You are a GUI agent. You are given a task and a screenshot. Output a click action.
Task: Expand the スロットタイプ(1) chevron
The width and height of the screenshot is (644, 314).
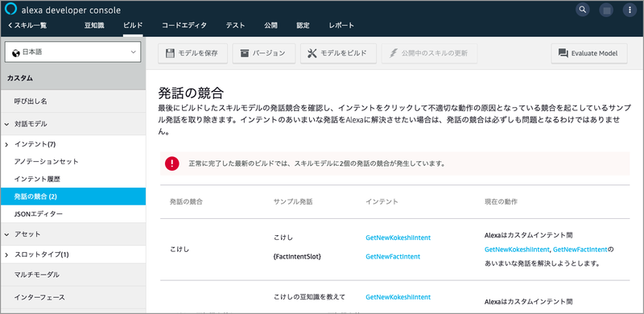(7, 254)
